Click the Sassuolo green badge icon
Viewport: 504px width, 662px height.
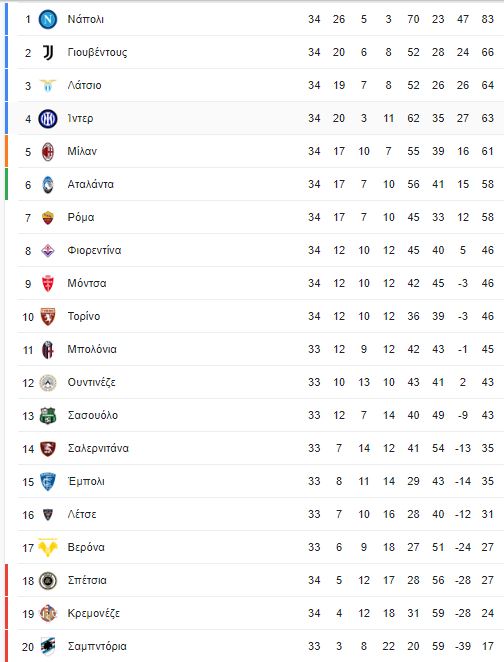pyautogui.click(x=48, y=416)
